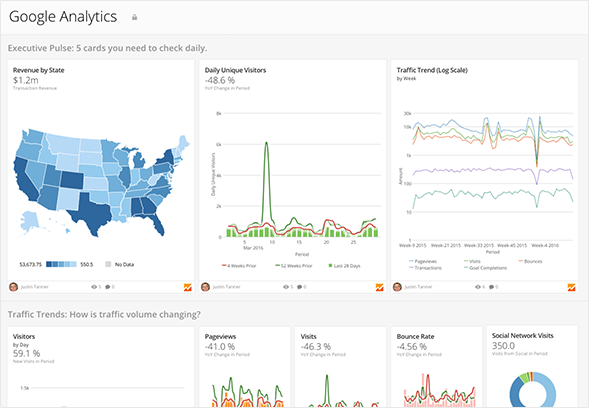Open the Bounce Rate card title
Screen dimensions: 589x408
tap(415, 337)
